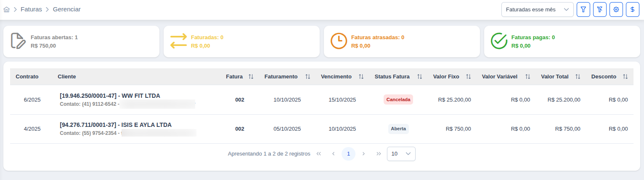Sort by Valor Total column
Viewport: 644px width, 180px height.
click(578, 77)
